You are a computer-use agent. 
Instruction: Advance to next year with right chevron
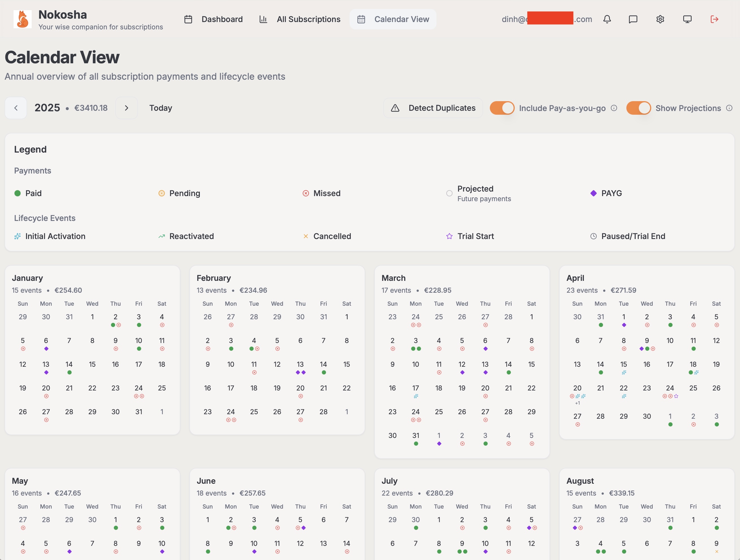tap(126, 108)
